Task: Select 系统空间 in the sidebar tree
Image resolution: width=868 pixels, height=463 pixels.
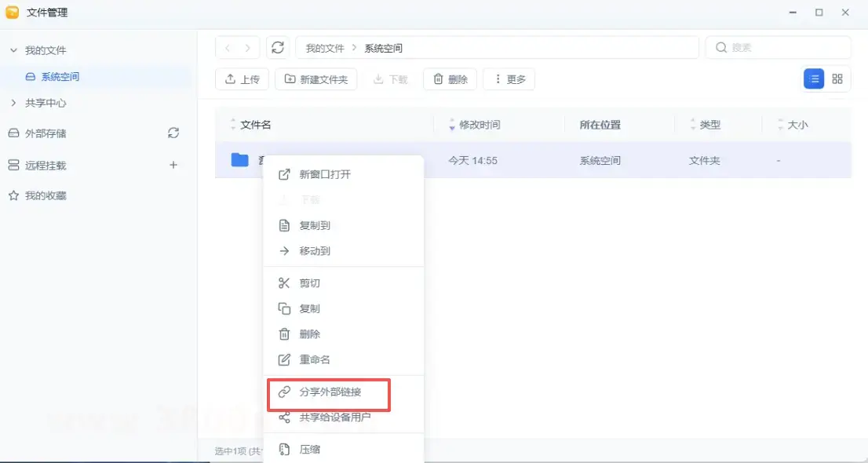Action: [60, 77]
